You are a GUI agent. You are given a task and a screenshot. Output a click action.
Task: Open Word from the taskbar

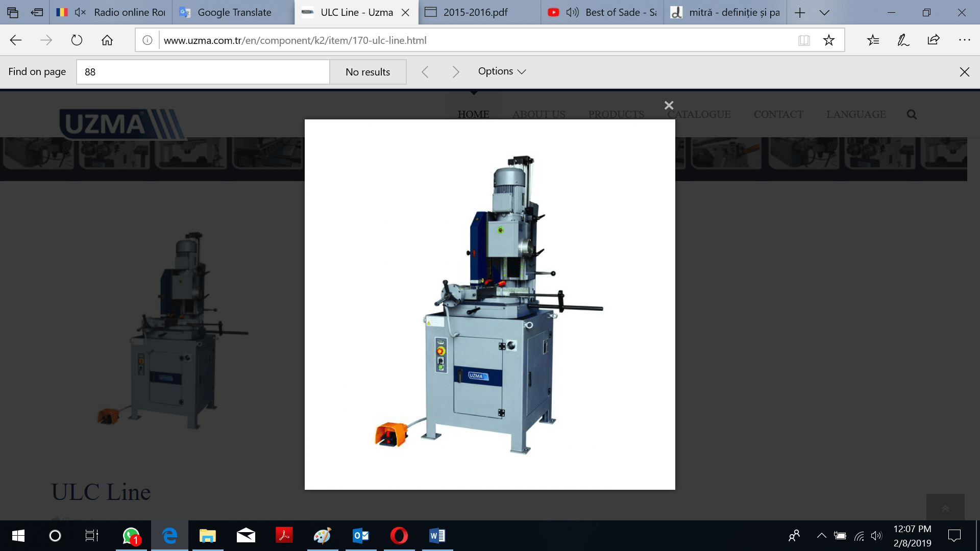tap(437, 536)
